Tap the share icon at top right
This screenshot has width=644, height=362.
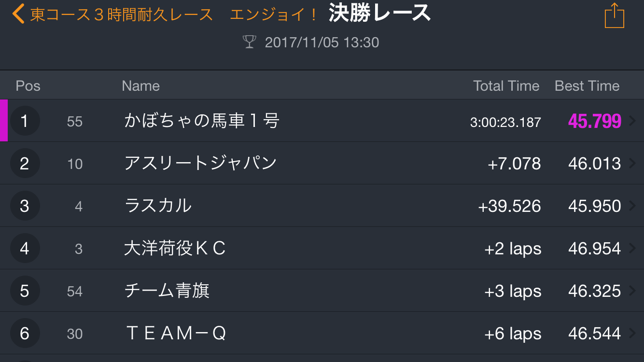614,15
